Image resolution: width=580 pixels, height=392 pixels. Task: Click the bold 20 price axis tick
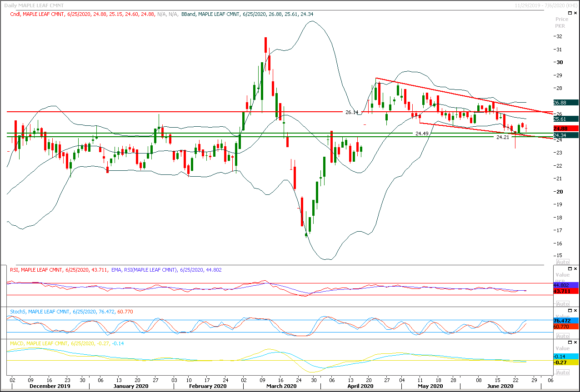pyautogui.click(x=560, y=191)
